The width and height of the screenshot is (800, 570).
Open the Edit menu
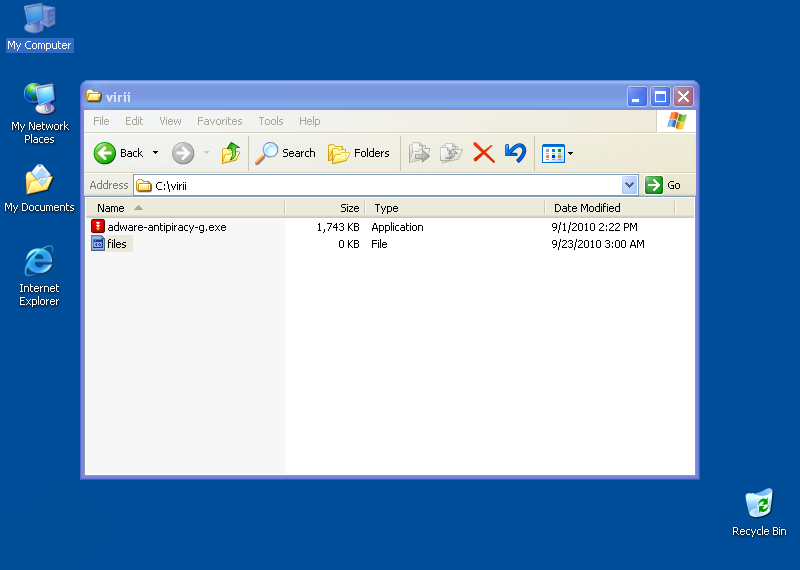click(x=134, y=121)
